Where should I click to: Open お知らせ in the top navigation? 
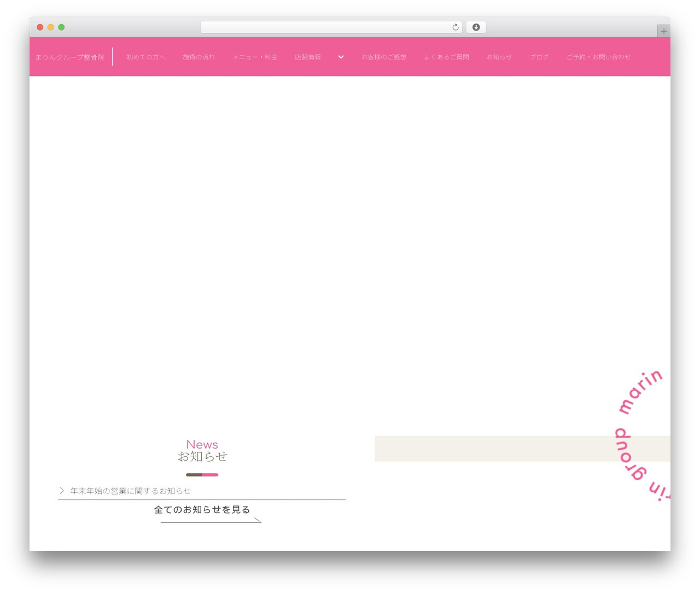click(x=499, y=57)
